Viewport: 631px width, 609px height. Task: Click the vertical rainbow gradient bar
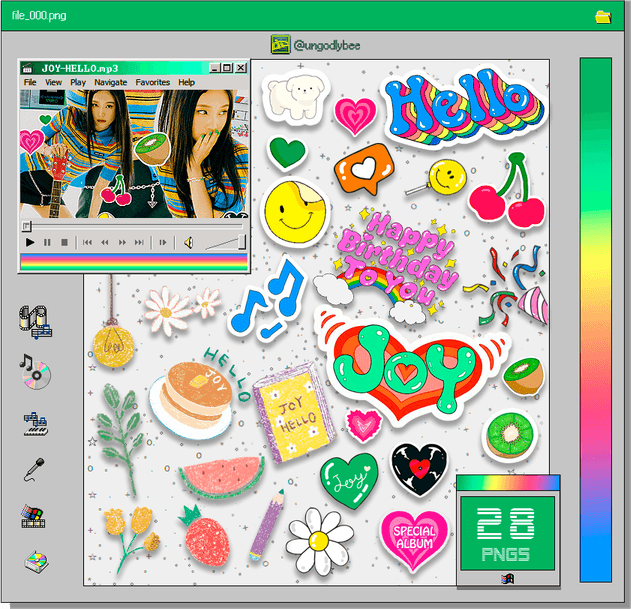click(x=596, y=320)
